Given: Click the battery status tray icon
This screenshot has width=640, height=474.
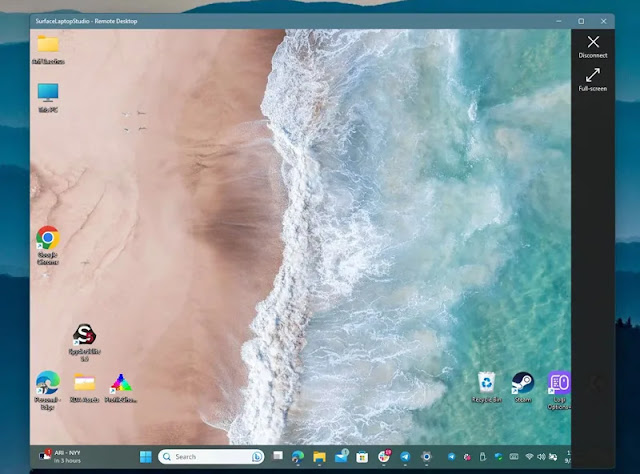Looking at the screenshot, I should pyautogui.click(x=553, y=456).
